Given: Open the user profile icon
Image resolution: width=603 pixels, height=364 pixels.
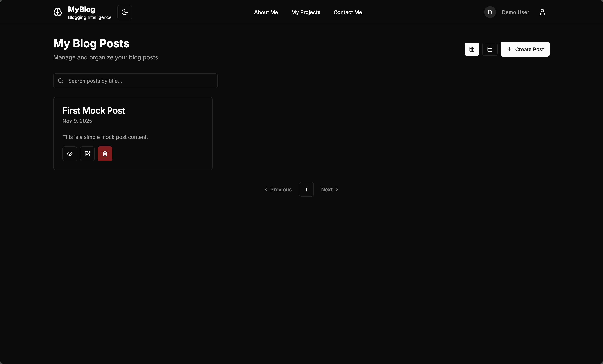Looking at the screenshot, I should (542, 12).
